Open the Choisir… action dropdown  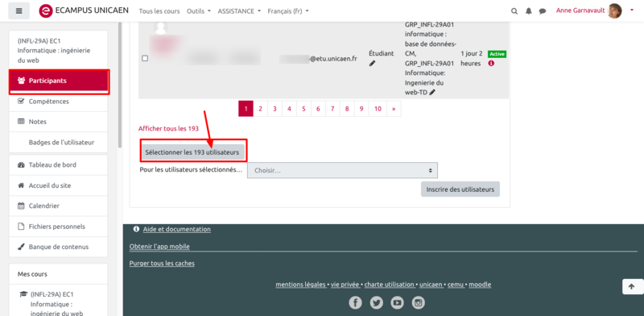(342, 170)
